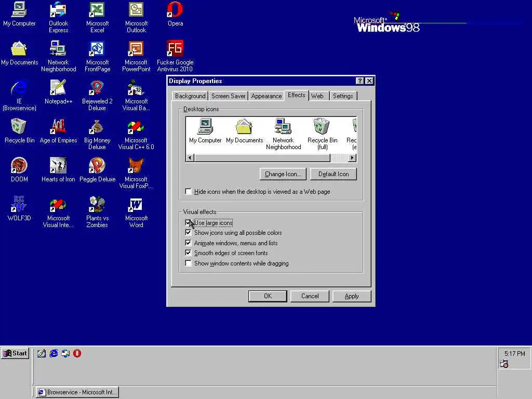Click the icon list scrollbar left arrow

pyautogui.click(x=190, y=158)
